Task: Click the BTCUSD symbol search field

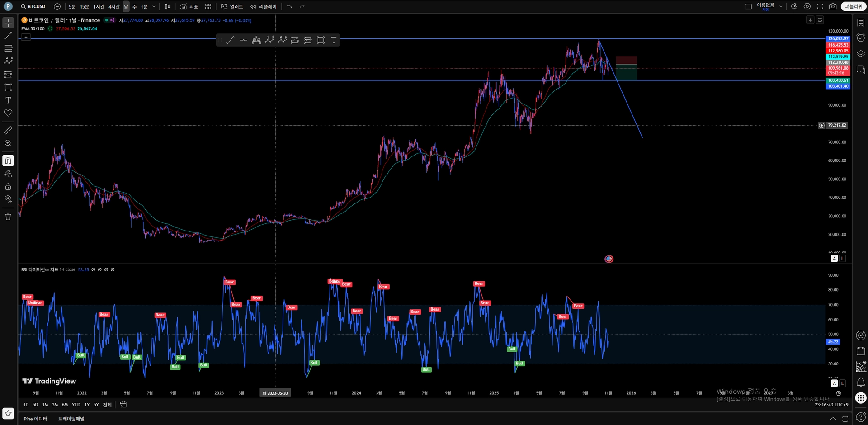Action: (x=33, y=6)
